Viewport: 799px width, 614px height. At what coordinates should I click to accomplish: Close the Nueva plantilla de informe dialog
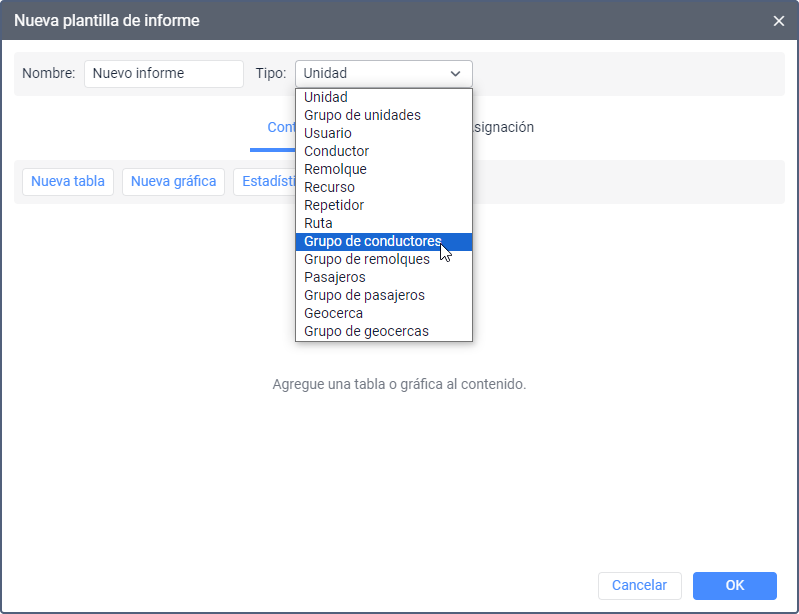tap(779, 20)
